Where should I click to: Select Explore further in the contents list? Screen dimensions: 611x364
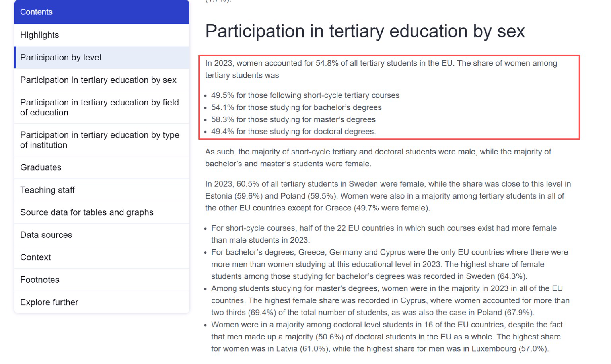(x=49, y=302)
